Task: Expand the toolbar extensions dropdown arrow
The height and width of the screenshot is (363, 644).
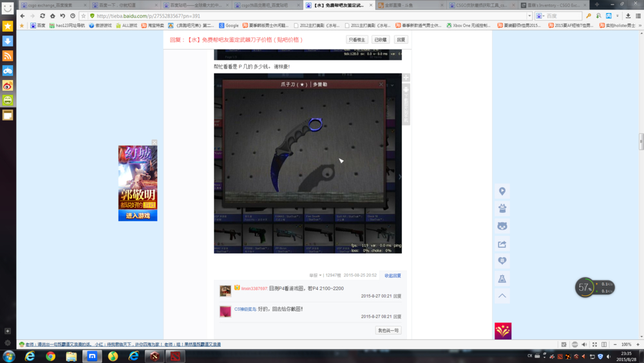Action: [x=618, y=16]
